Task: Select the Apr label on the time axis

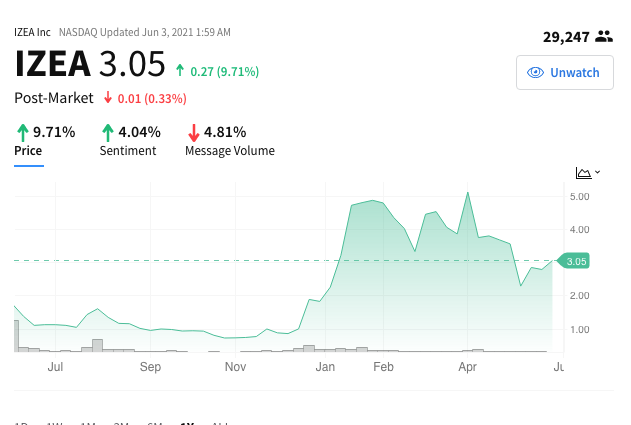Action: 468,367
